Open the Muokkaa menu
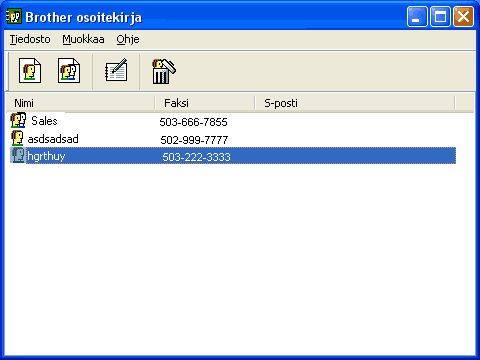Screen dimensions: 480x360 pyautogui.click(x=83, y=39)
